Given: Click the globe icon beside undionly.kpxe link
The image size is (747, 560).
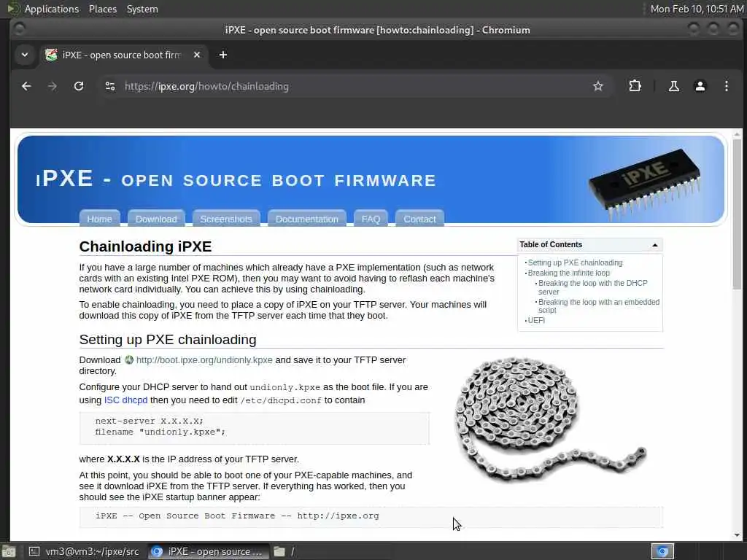Looking at the screenshot, I should point(129,360).
